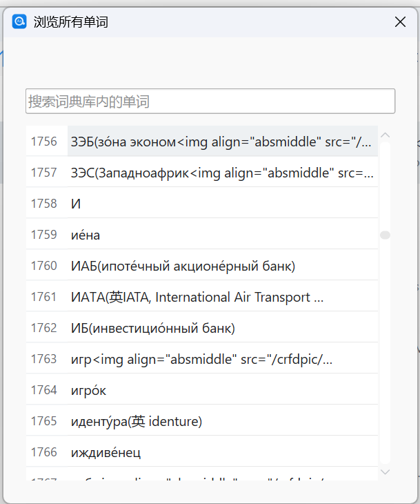This screenshot has height=504, width=420.
Task: Select идентýра identure entry
Action: (x=223, y=421)
